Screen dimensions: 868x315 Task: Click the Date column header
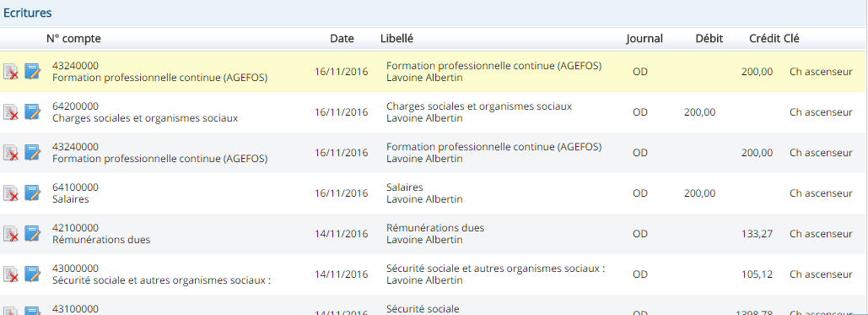(x=342, y=39)
